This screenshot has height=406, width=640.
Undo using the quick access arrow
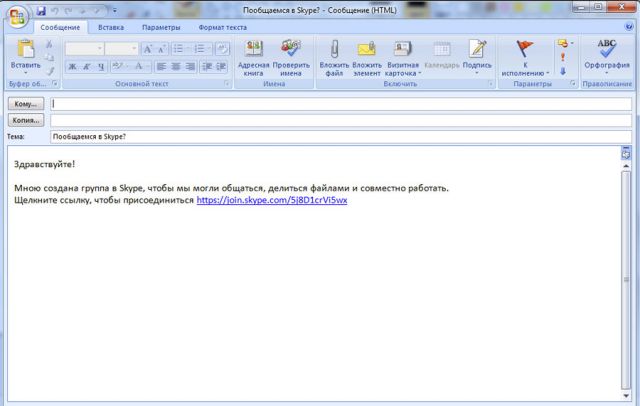[x=56, y=11]
